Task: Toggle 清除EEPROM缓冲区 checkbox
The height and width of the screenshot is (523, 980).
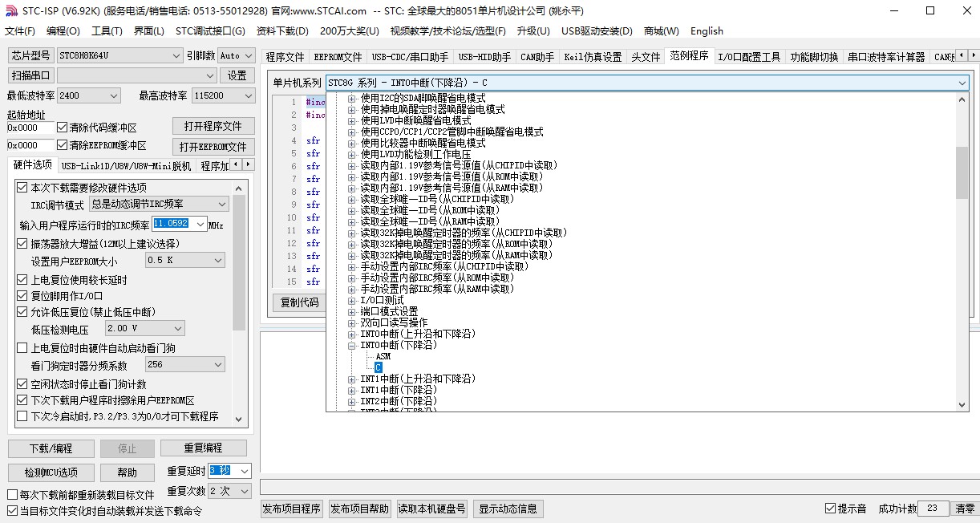Action: pos(62,145)
